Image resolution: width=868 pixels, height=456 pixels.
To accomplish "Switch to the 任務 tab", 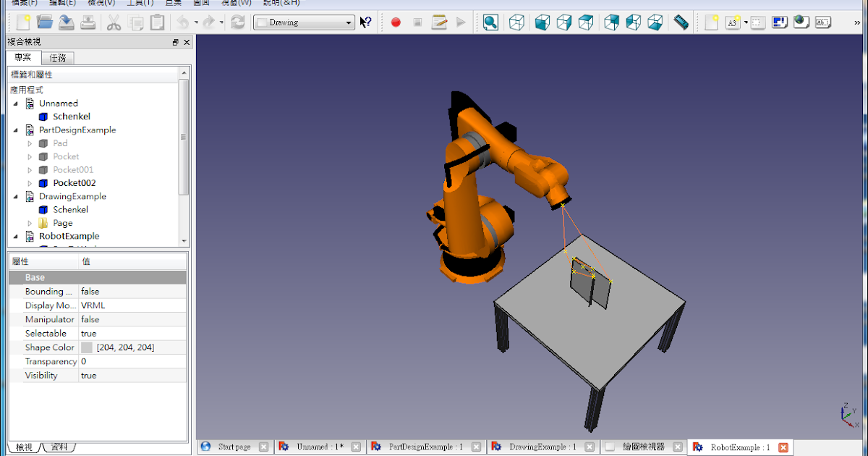I will 58,58.
